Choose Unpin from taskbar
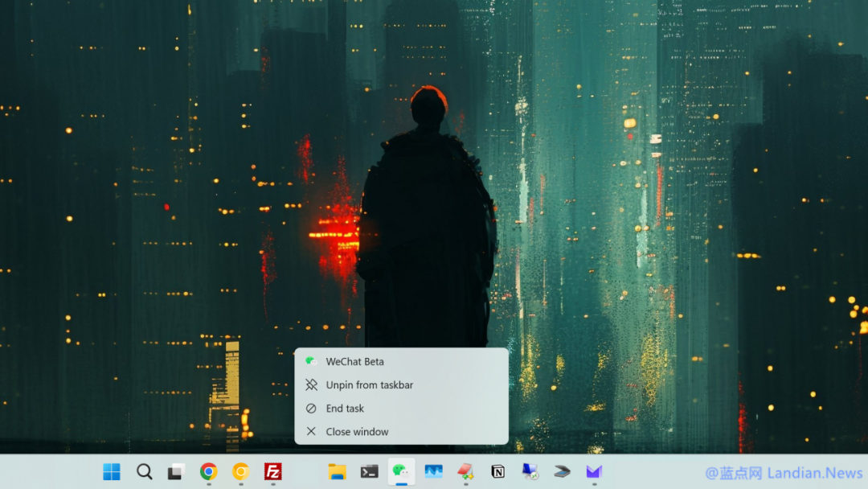 coord(401,385)
